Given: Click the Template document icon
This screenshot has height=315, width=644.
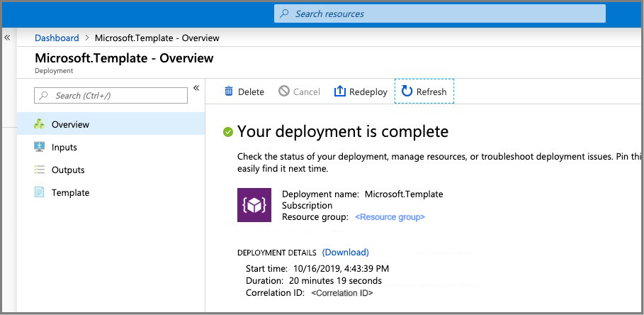Looking at the screenshot, I should [x=40, y=192].
